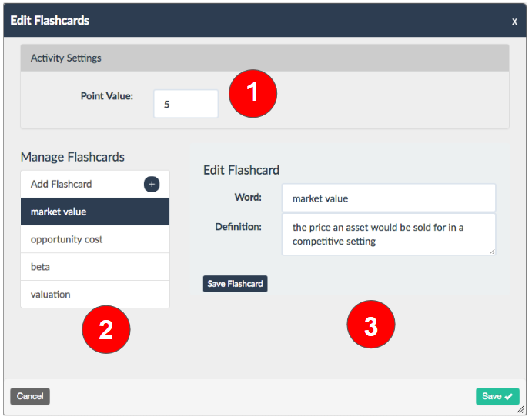Click the plus icon to add flashcard

(152, 185)
